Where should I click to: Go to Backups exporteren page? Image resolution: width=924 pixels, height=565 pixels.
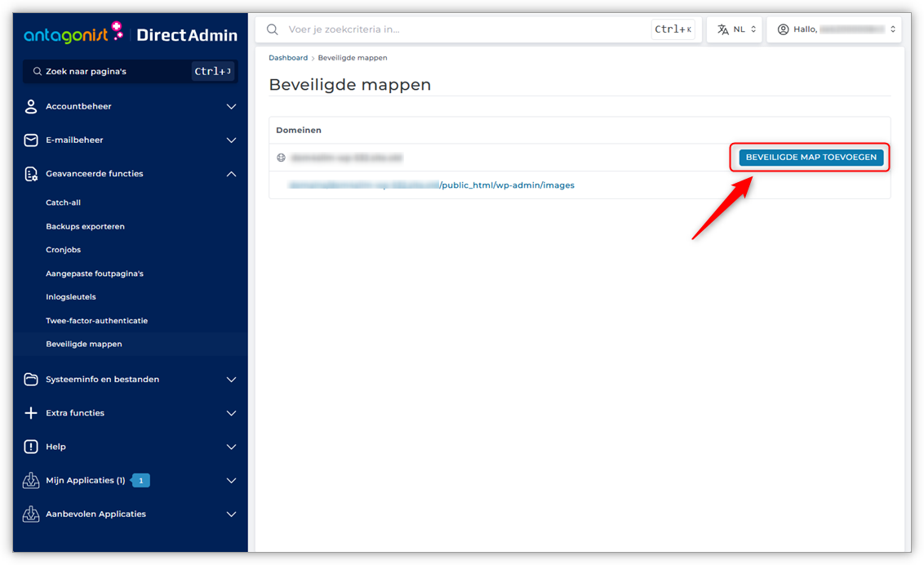click(x=86, y=226)
